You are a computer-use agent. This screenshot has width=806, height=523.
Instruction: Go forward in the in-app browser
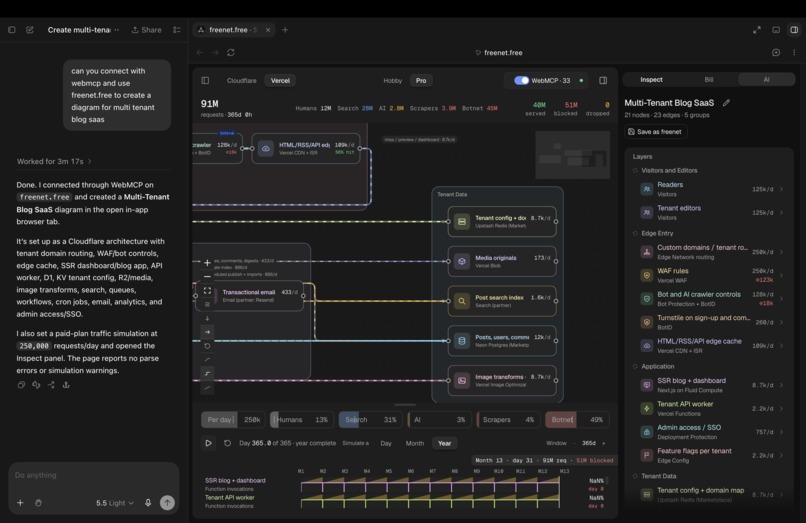[x=215, y=52]
